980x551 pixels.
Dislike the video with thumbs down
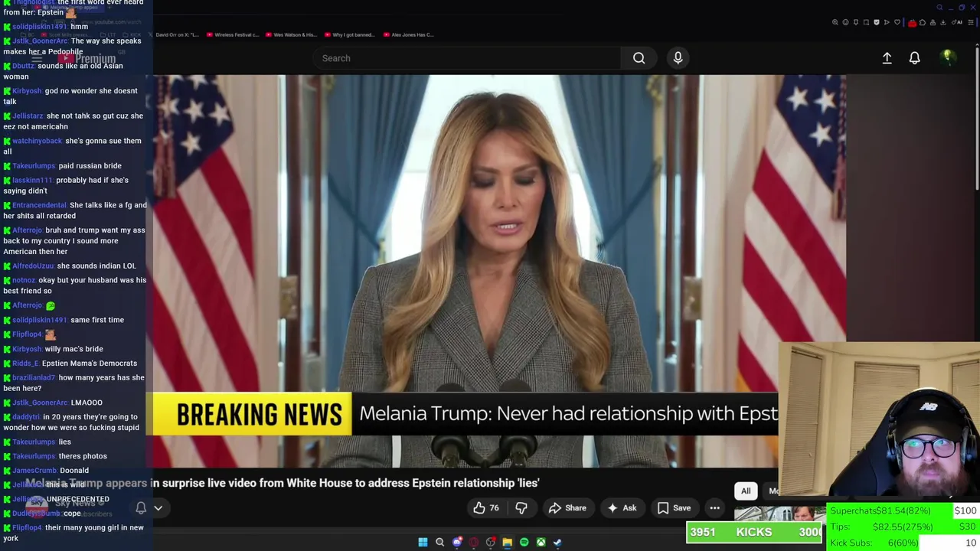click(521, 508)
